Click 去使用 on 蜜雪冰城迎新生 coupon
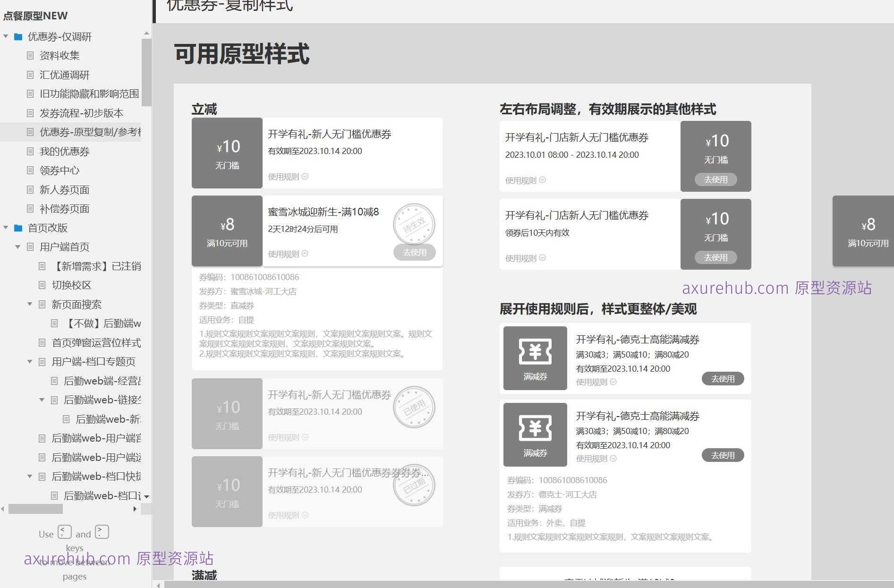The width and height of the screenshot is (894, 588). pos(415,252)
